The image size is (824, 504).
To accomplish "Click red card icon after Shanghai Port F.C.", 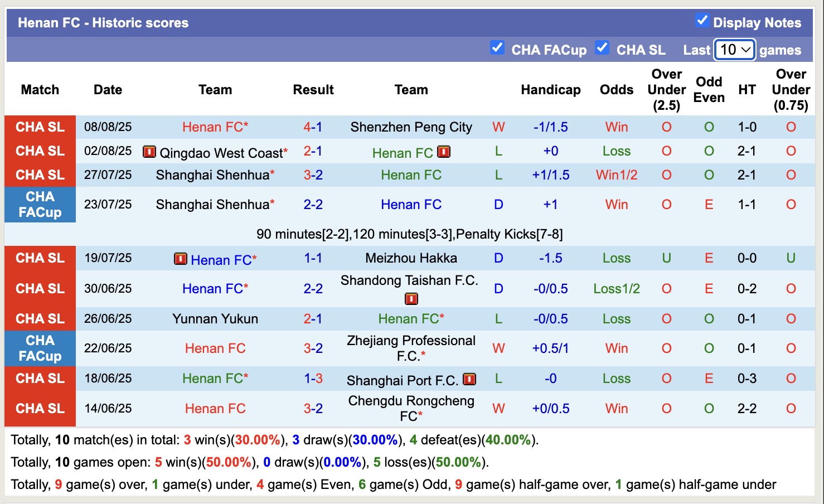I will [470, 379].
